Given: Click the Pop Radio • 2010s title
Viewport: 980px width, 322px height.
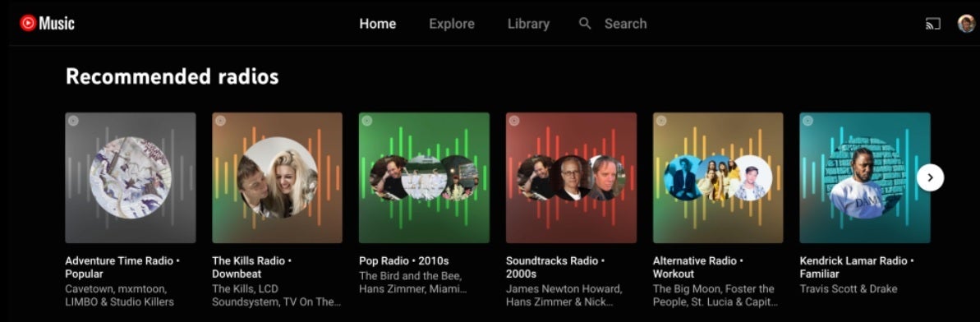Looking at the screenshot, I should tap(404, 260).
